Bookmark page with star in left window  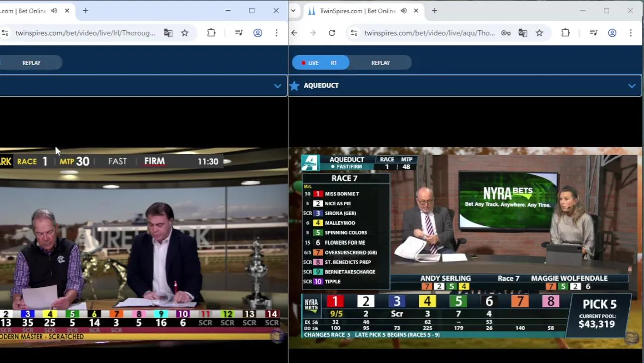pyautogui.click(x=185, y=33)
